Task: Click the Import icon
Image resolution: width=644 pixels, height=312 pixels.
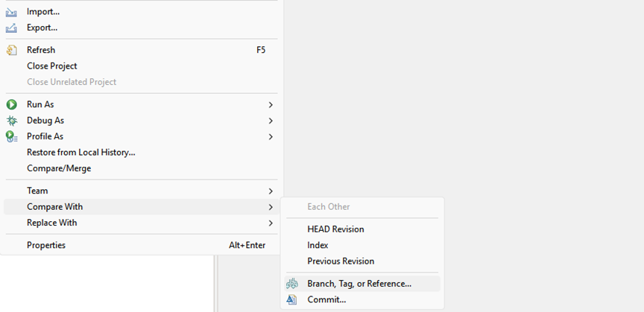Action: coord(11,12)
